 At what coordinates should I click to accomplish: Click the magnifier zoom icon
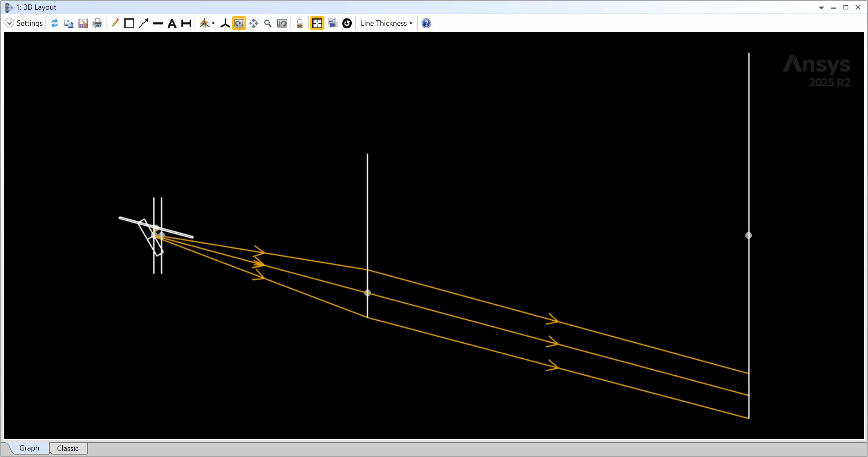click(268, 23)
